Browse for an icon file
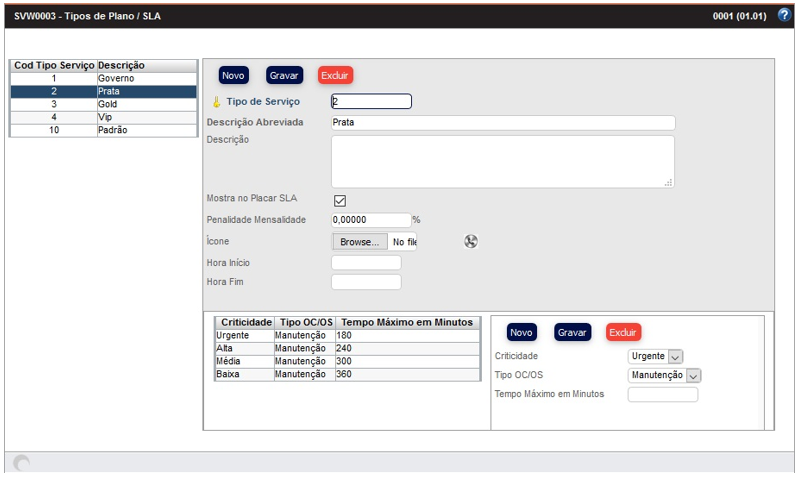The height and width of the screenshot is (477, 800). pyautogui.click(x=359, y=242)
